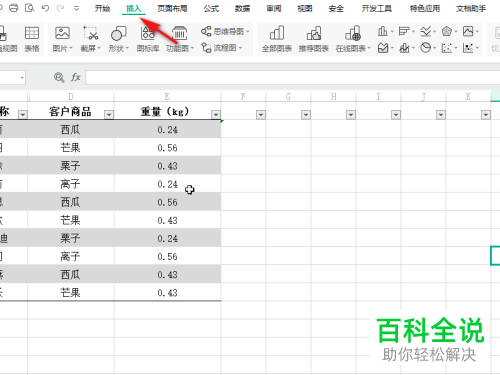Select the 0.56 cell in 离子 row
500x375 pixels.
tap(167, 256)
